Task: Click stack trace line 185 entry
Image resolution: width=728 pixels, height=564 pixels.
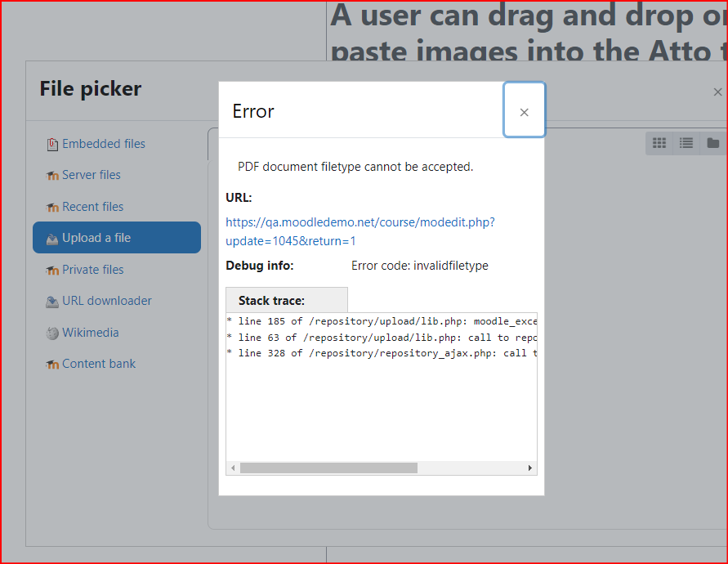Action: (382, 321)
